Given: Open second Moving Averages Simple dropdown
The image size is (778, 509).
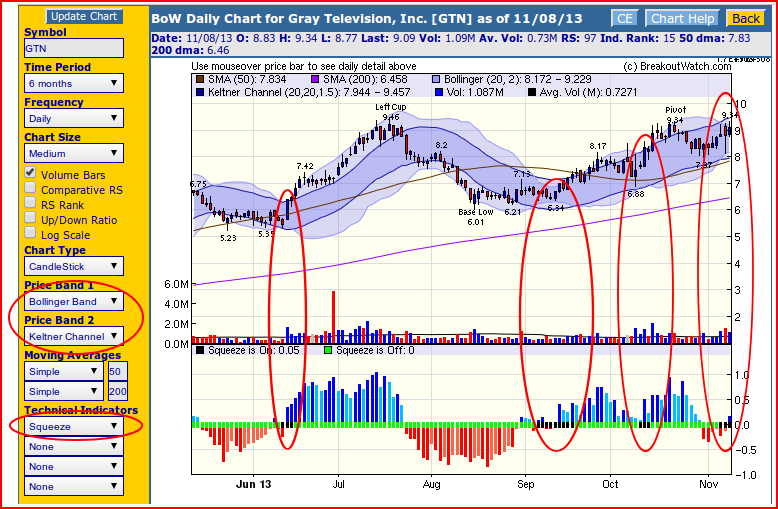Looking at the screenshot, I should (64, 391).
